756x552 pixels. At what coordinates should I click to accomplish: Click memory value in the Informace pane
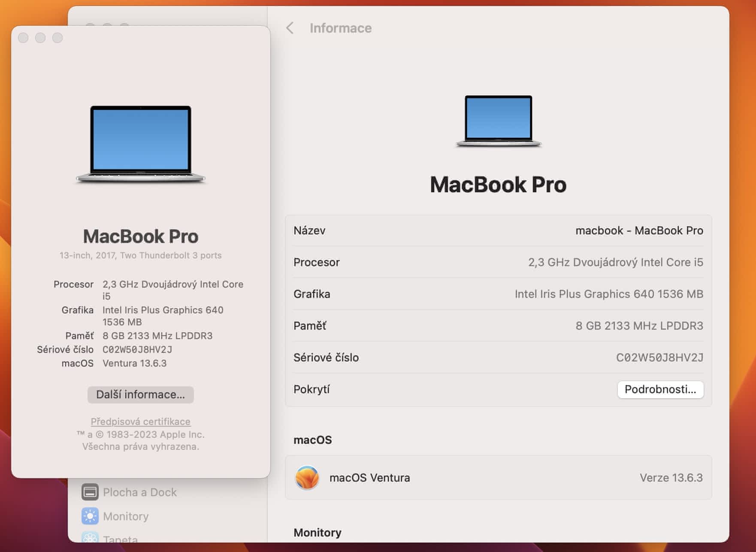point(639,326)
